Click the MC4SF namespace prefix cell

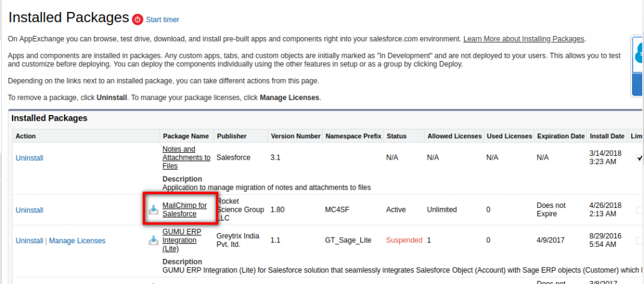coord(337,210)
